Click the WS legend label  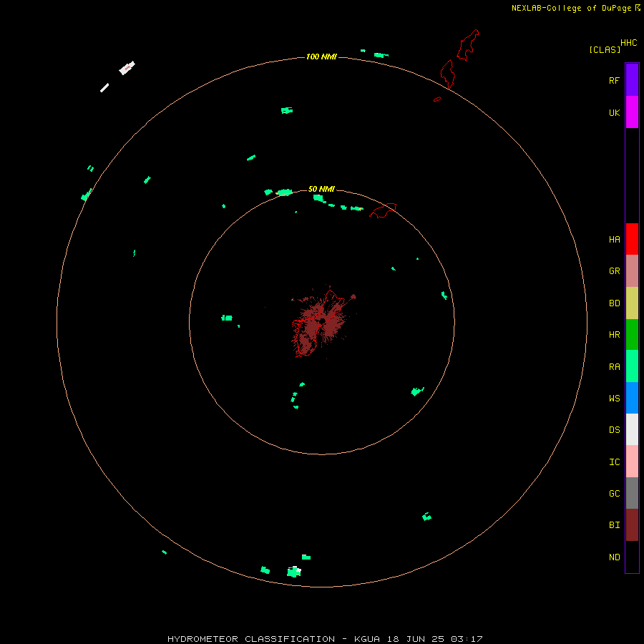[x=614, y=399]
